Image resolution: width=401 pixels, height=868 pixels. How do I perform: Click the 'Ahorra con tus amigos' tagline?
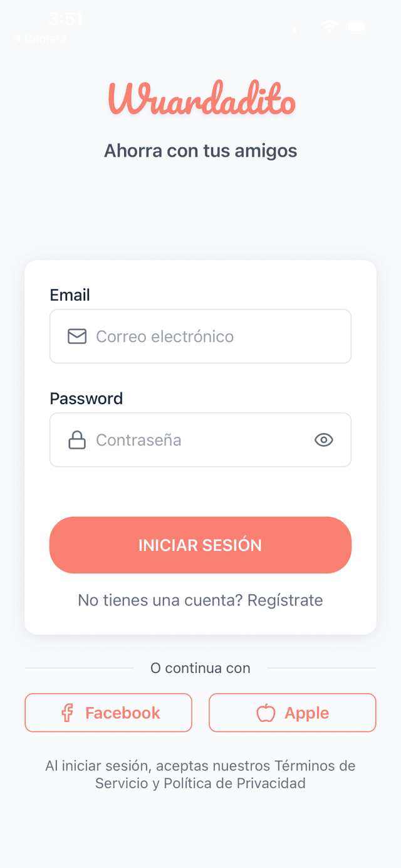click(200, 150)
